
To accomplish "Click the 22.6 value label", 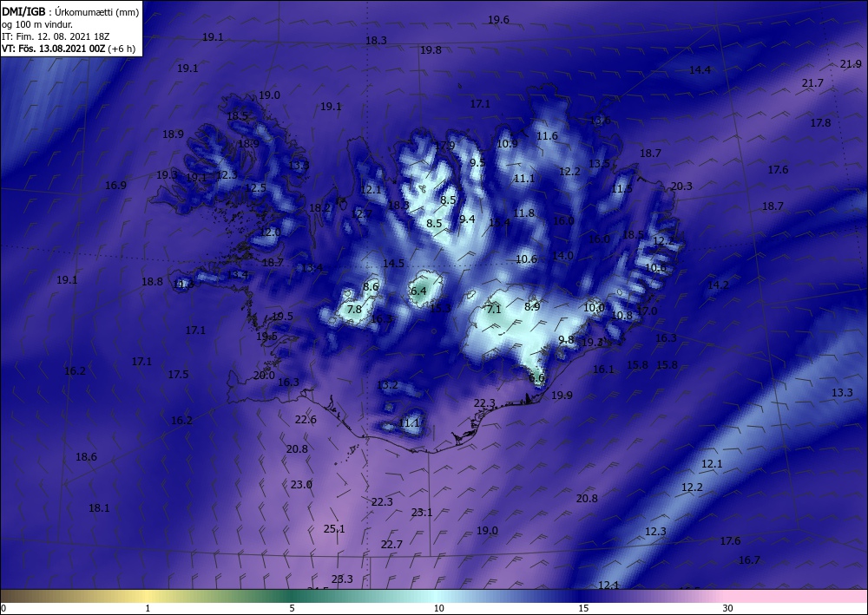I will tap(306, 420).
